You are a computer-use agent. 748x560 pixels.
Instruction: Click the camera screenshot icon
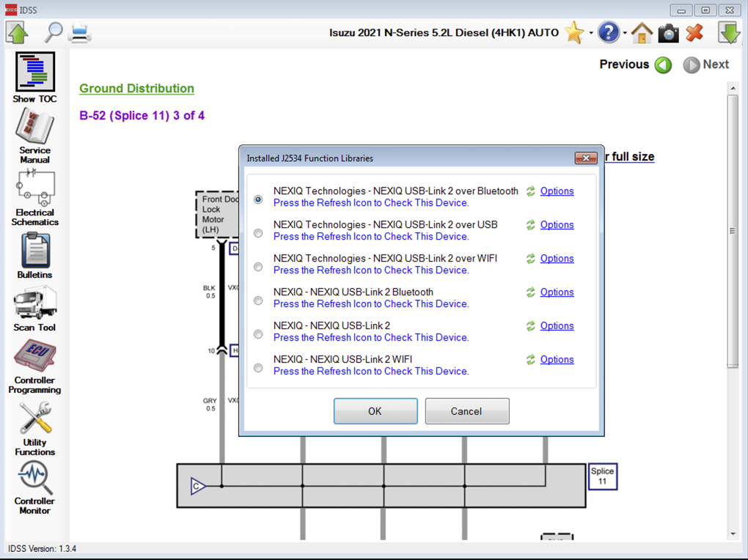[x=668, y=34]
